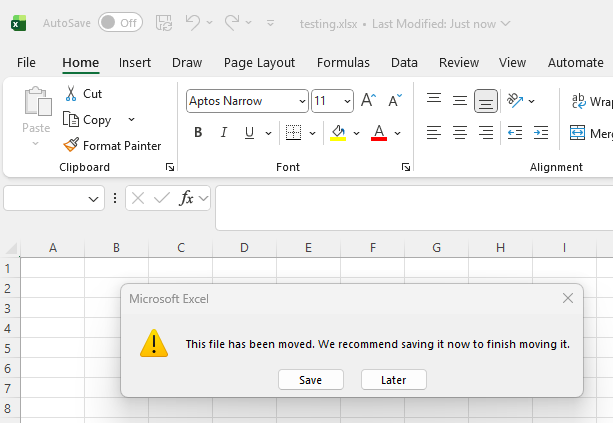
Task: Open the Draw tab
Action: click(x=187, y=63)
